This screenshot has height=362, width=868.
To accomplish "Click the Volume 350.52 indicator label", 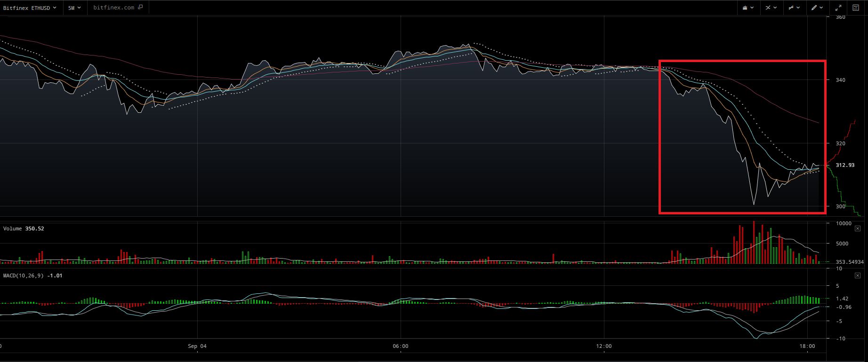I will tap(24, 228).
